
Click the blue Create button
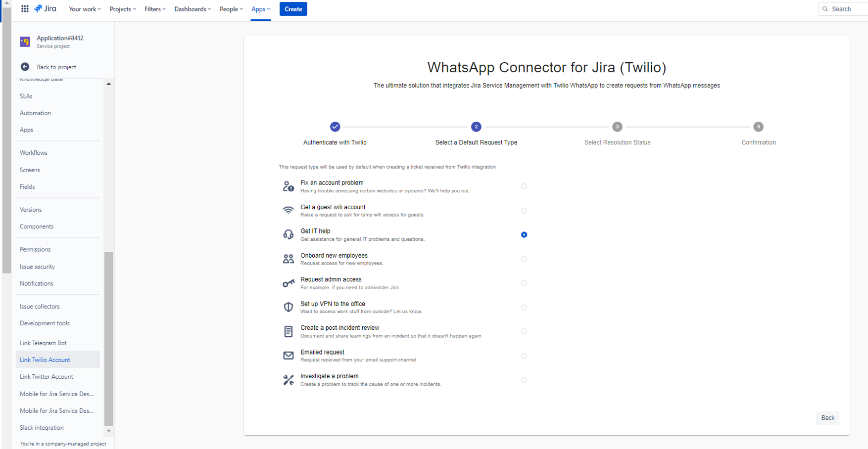[293, 9]
